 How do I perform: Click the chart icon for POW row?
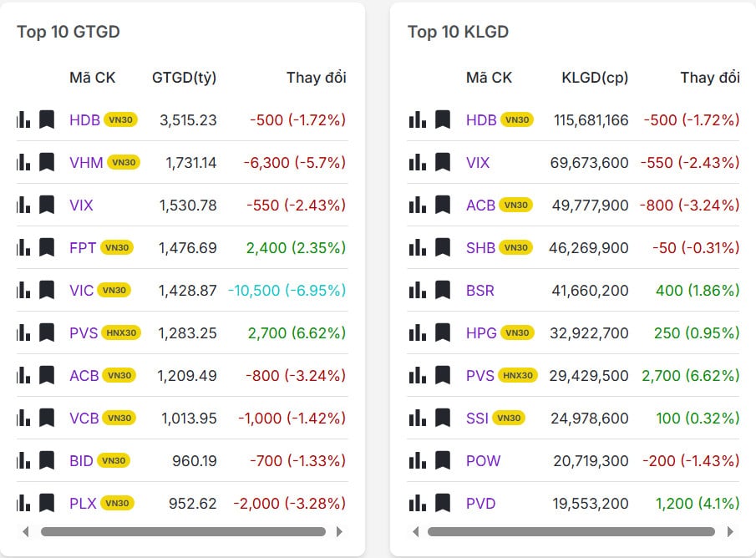tap(417, 460)
